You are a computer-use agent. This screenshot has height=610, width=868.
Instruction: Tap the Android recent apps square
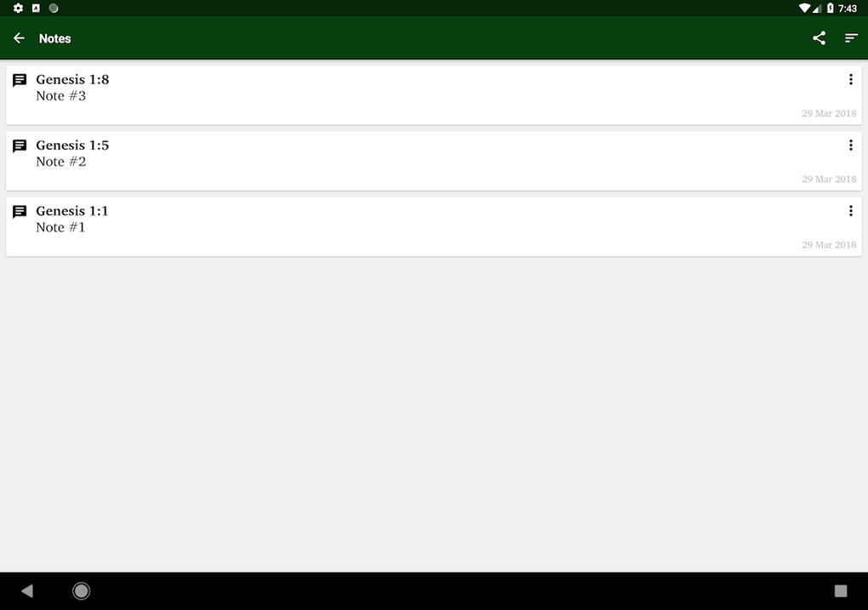coord(840,591)
